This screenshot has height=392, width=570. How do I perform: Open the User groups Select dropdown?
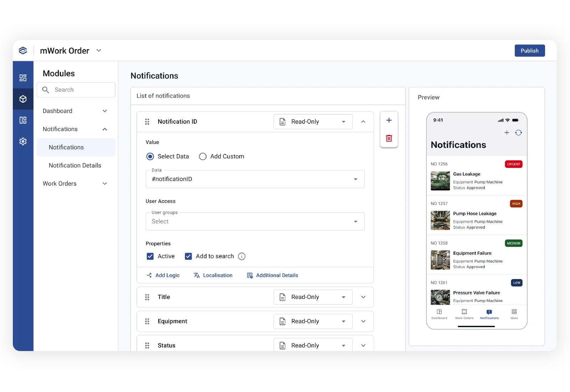tap(255, 222)
